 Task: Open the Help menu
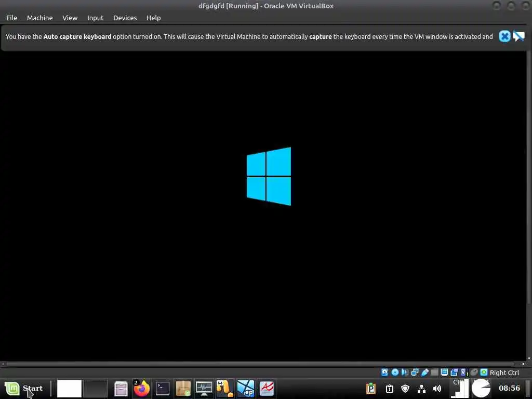click(x=153, y=18)
